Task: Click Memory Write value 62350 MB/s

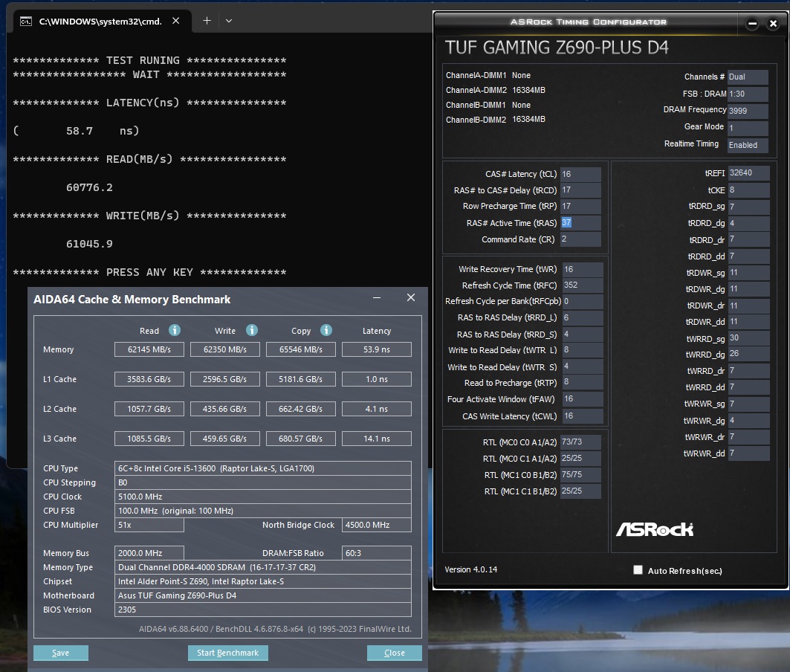Action: (x=224, y=349)
